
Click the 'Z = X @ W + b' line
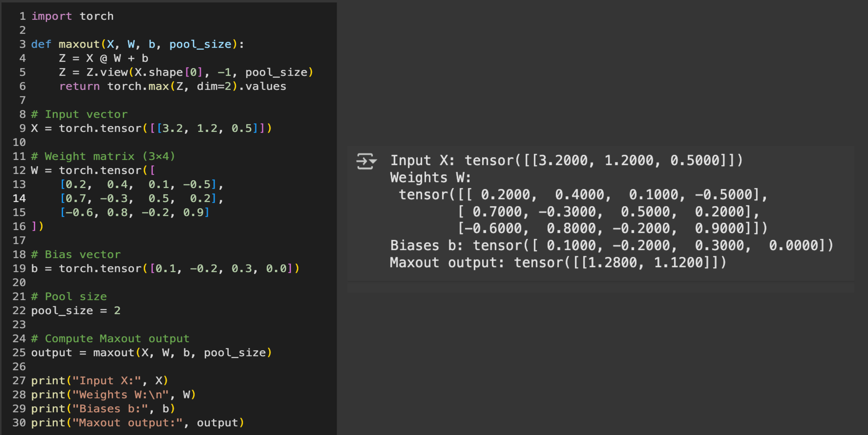tap(104, 58)
